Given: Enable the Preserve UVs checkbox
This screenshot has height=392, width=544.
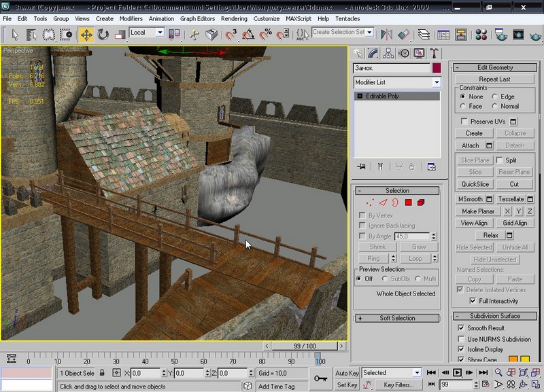Looking at the screenshot, I should [x=463, y=122].
